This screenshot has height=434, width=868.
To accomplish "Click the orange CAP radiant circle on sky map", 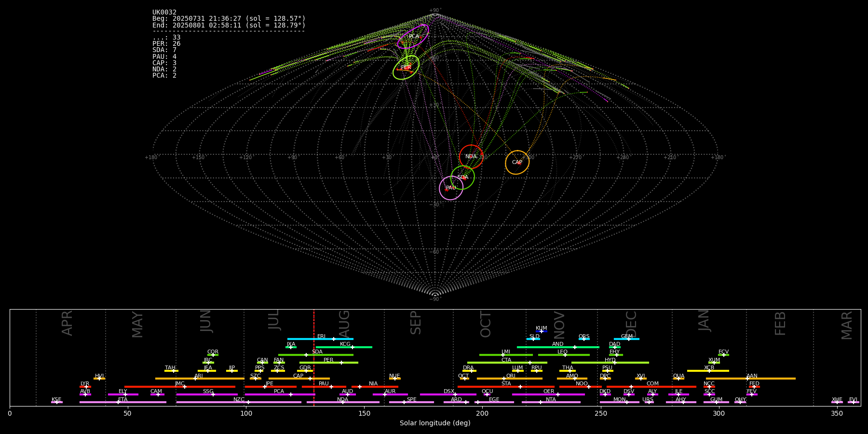I will coord(517,163).
